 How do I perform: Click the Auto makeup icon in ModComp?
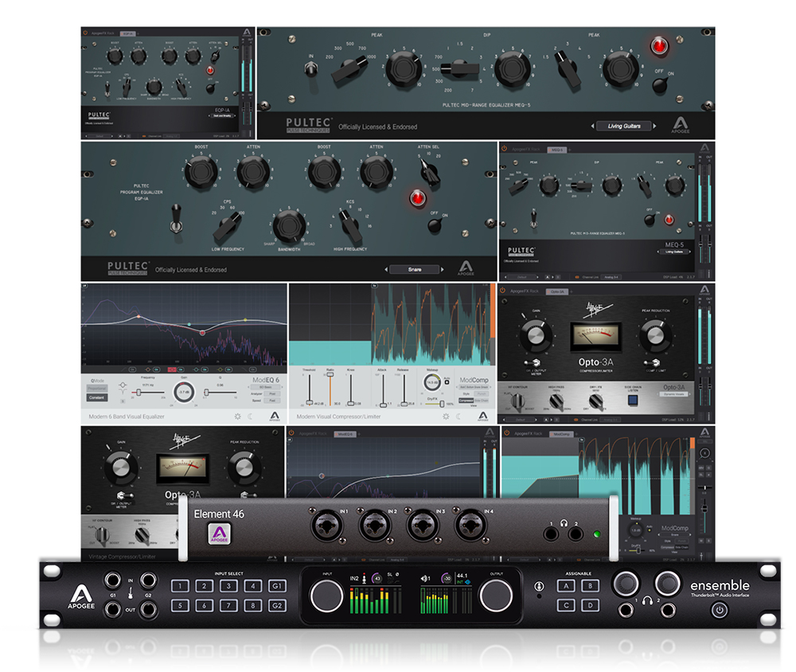coord(447,382)
